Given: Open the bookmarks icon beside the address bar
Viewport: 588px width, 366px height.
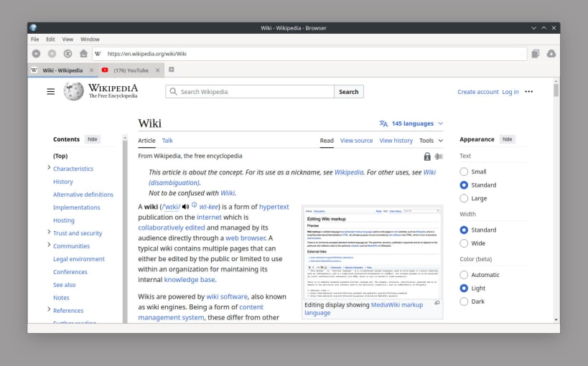Looking at the screenshot, I should pyautogui.click(x=536, y=54).
